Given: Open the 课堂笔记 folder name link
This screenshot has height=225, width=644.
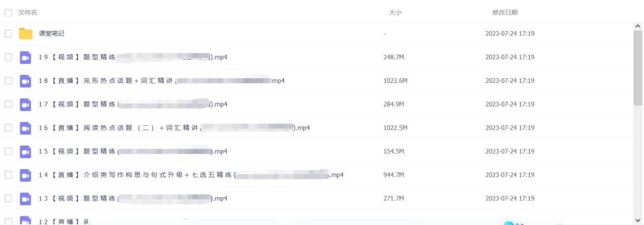Looking at the screenshot, I should click(52, 34).
